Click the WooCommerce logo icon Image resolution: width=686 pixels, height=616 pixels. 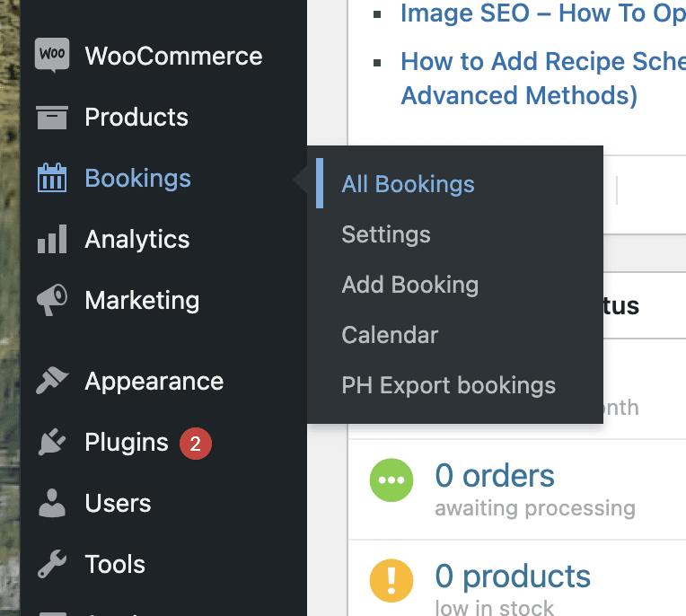[x=52, y=55]
